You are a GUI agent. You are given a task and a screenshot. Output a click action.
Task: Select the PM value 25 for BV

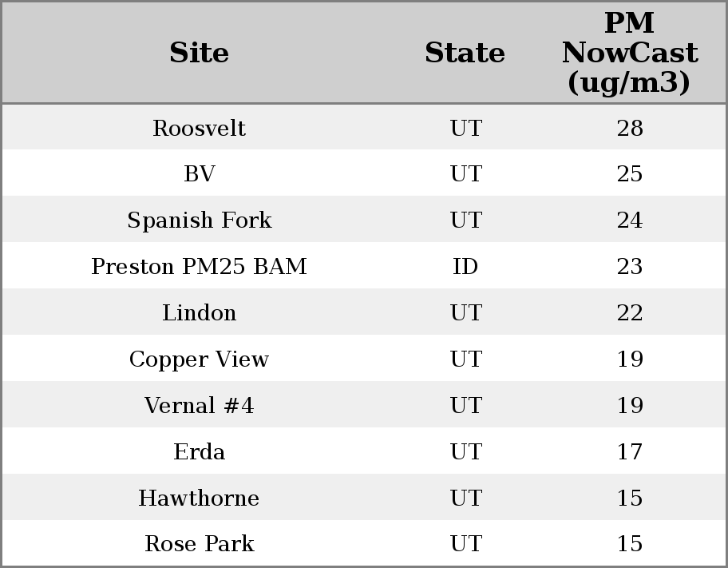coord(629,174)
